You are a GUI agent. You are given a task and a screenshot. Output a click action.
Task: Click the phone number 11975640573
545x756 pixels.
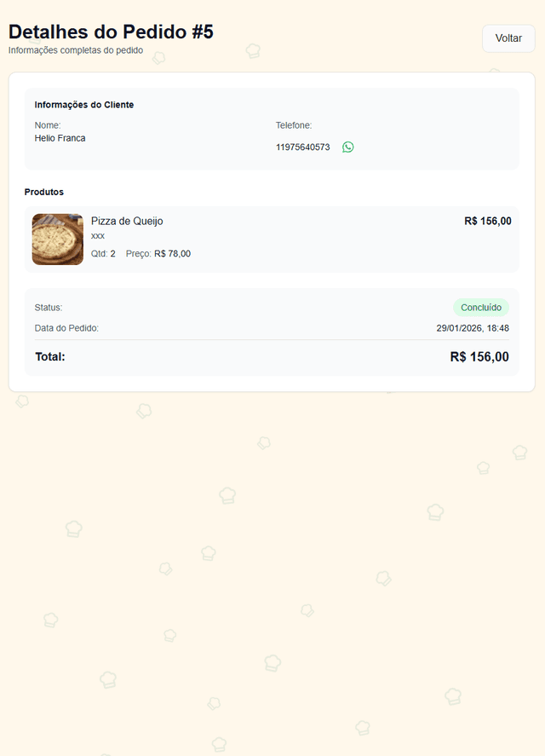[302, 147]
